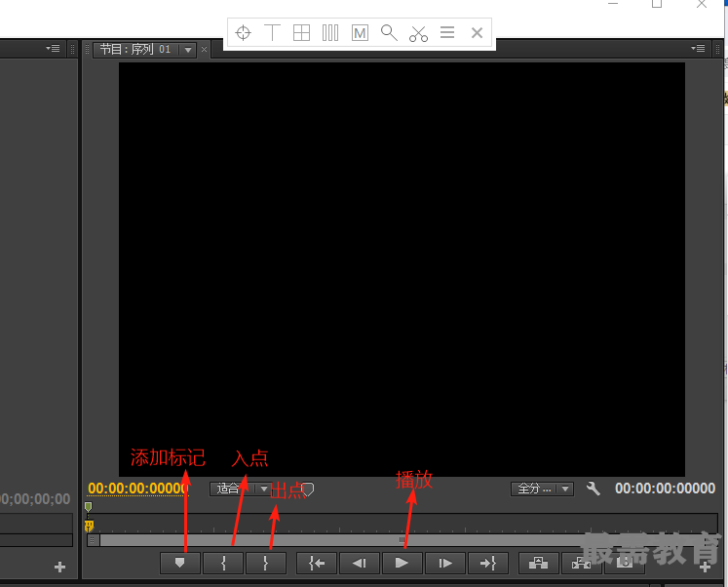This screenshot has width=728, height=587.
Task: Click the boxed M icon
Action: coord(360,33)
